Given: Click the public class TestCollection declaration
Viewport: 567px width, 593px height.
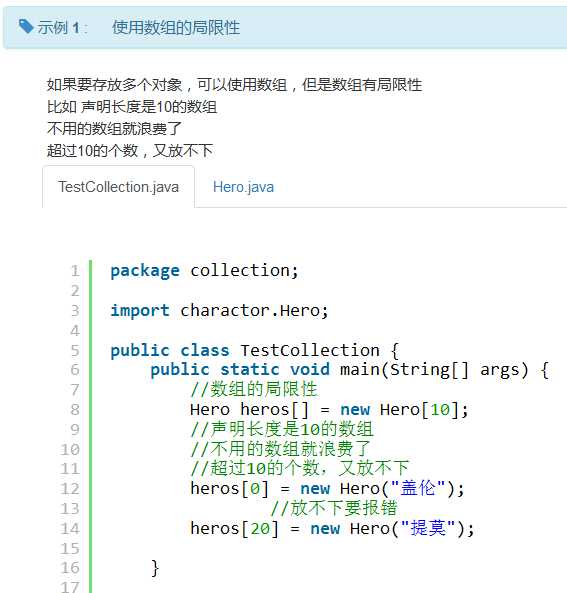Looking at the screenshot, I should 255,350.
